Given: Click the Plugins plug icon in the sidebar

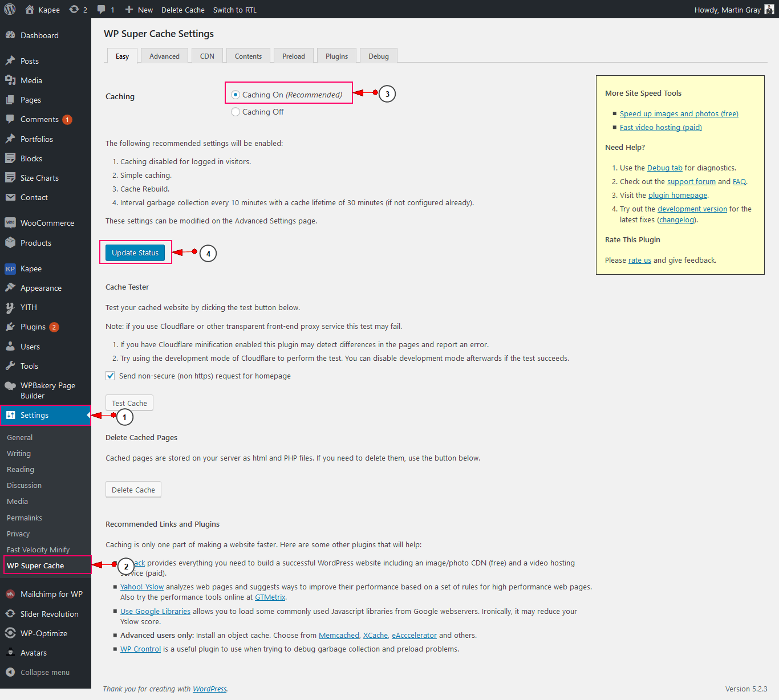Looking at the screenshot, I should (x=10, y=327).
